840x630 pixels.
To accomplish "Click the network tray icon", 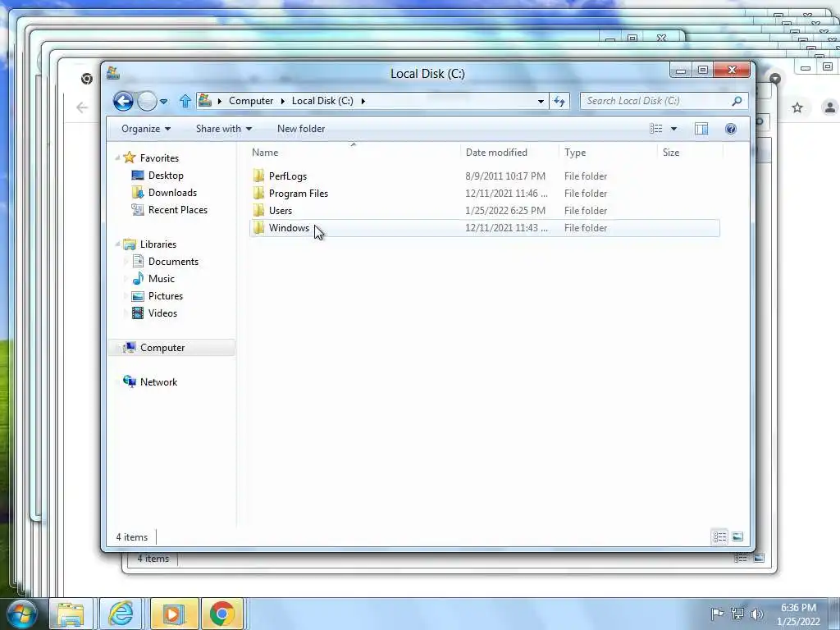I will [x=737, y=614].
